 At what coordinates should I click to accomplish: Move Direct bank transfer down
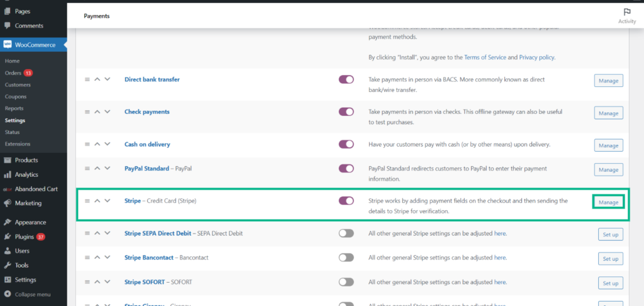tap(107, 79)
